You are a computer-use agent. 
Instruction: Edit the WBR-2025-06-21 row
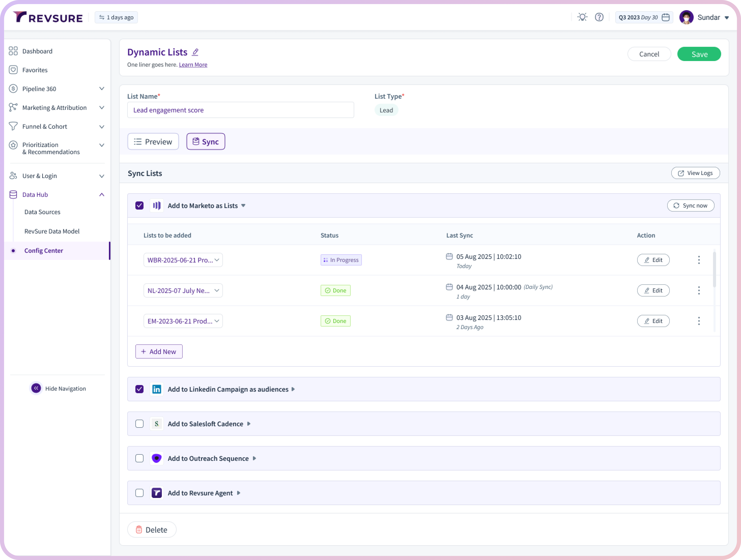point(653,260)
